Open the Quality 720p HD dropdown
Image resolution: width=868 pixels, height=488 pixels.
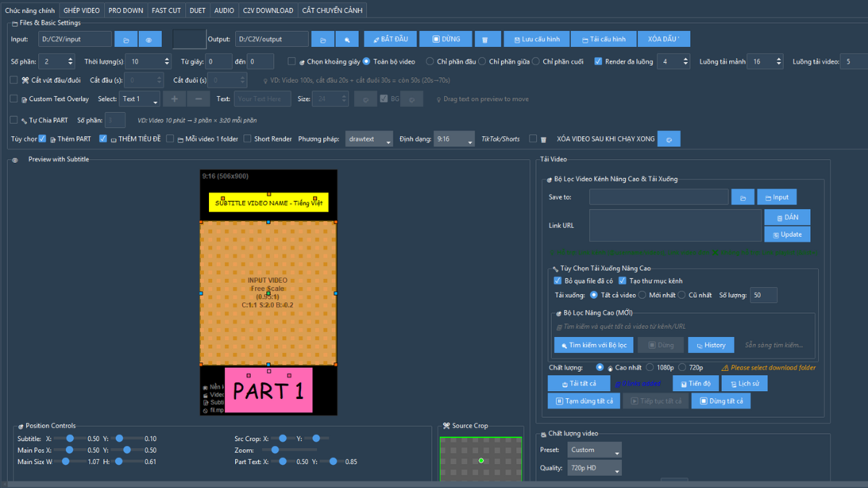(x=594, y=468)
